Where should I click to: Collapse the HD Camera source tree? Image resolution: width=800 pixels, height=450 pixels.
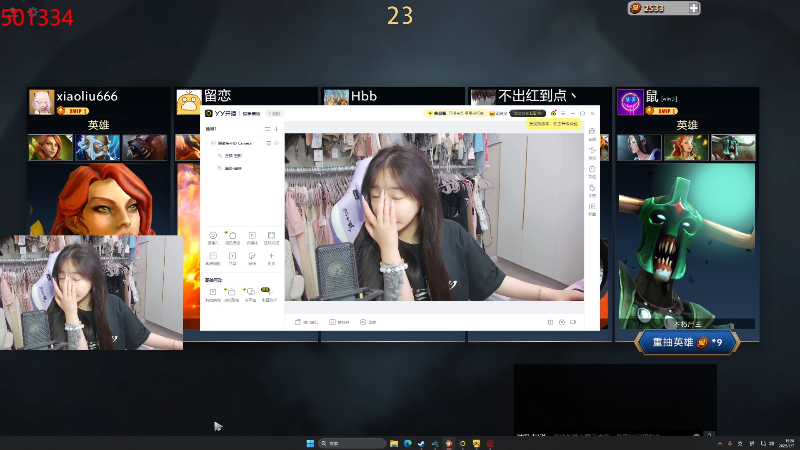207,143
